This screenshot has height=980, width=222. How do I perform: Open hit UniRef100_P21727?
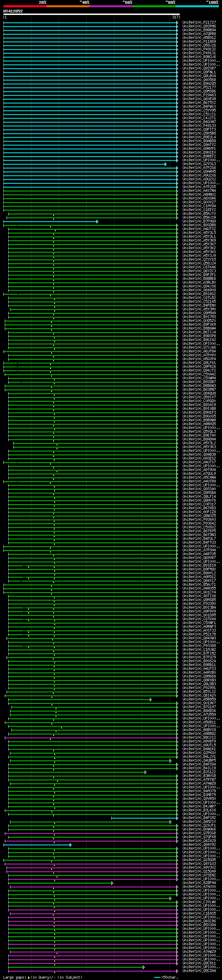[199, 23]
